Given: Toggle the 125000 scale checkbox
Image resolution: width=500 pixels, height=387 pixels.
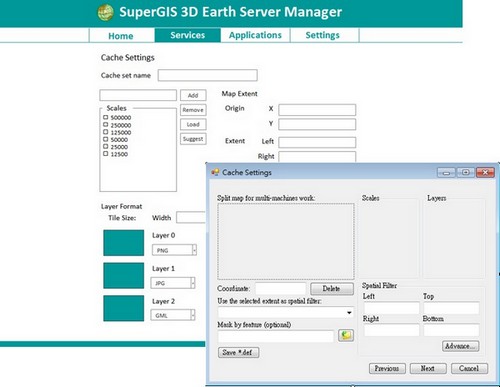Looking at the screenshot, I should (106, 132).
